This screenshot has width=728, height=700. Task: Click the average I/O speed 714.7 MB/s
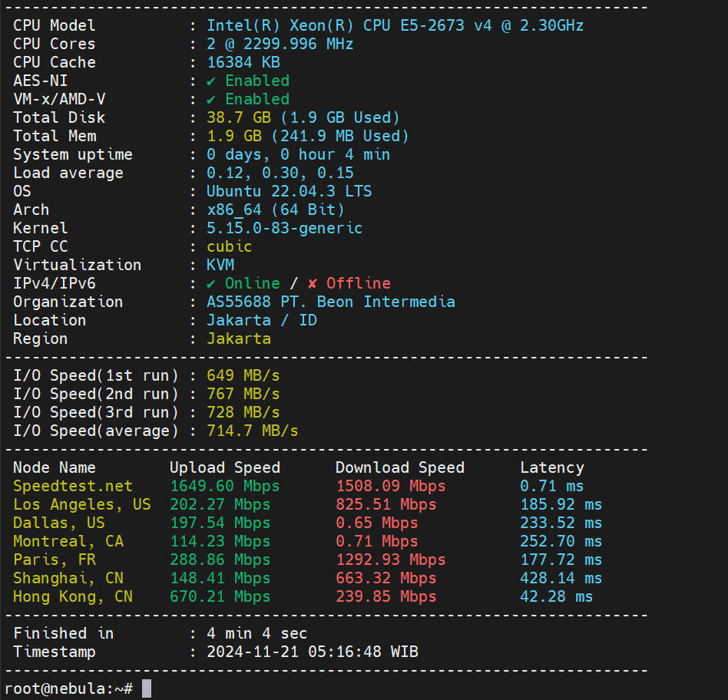(x=252, y=431)
